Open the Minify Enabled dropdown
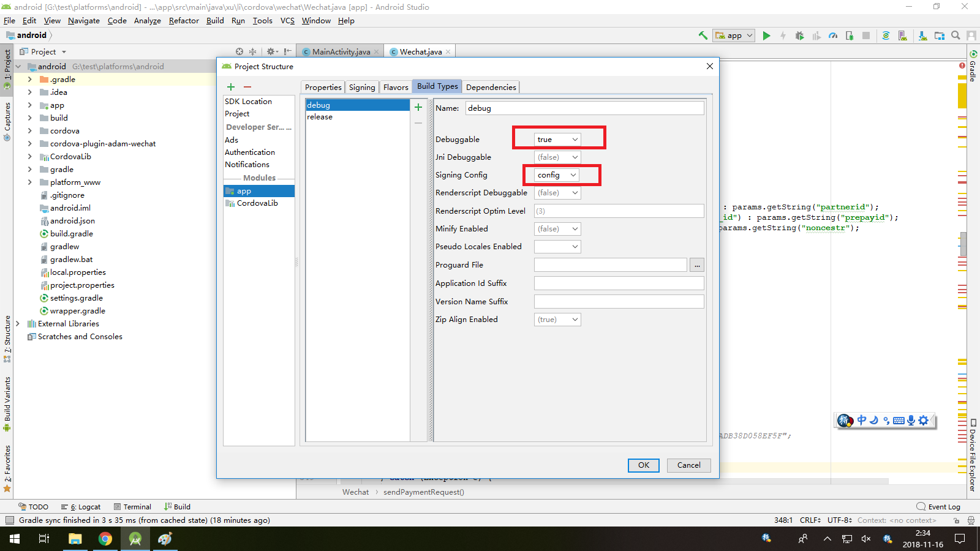The width and height of the screenshot is (980, 551). coord(557,229)
